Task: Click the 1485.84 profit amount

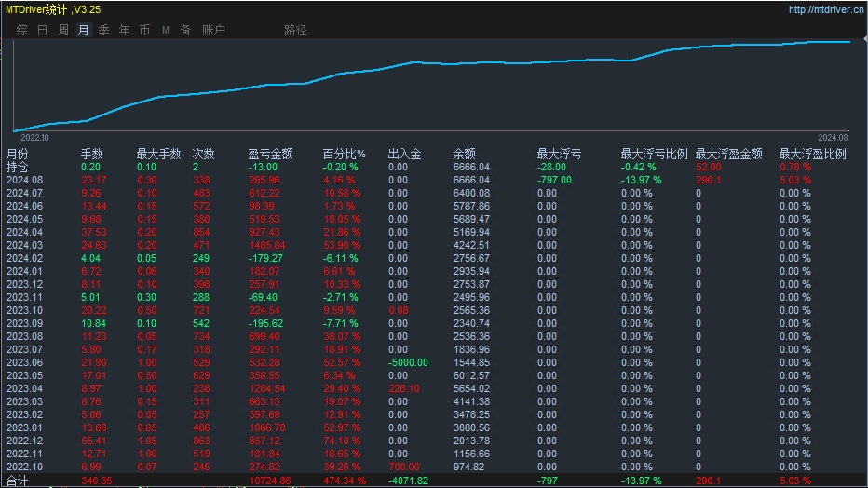Action: [x=266, y=245]
